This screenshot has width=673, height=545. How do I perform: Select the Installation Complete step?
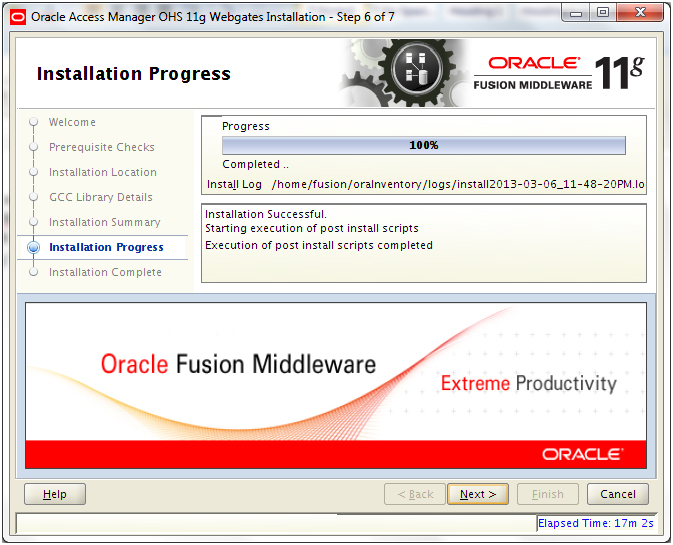(105, 272)
